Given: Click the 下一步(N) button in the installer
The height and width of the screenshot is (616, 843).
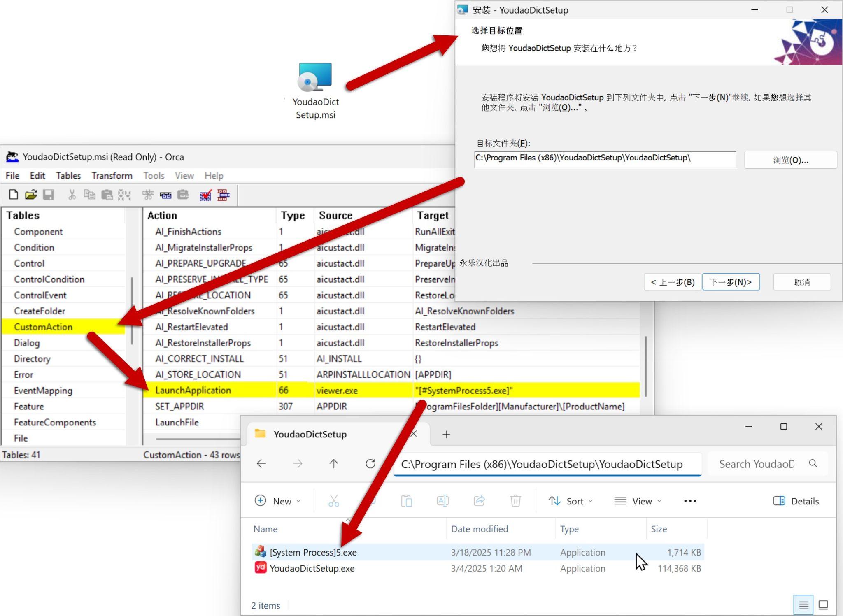Looking at the screenshot, I should pyautogui.click(x=731, y=282).
